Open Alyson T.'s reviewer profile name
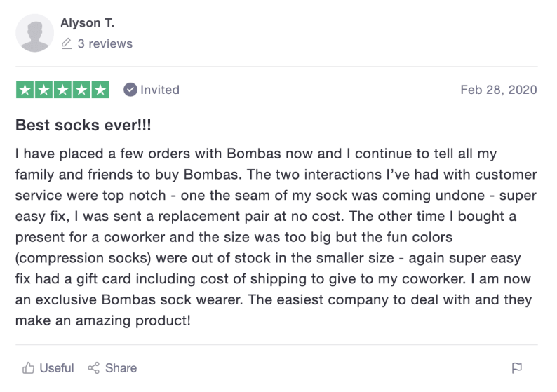 click(87, 23)
